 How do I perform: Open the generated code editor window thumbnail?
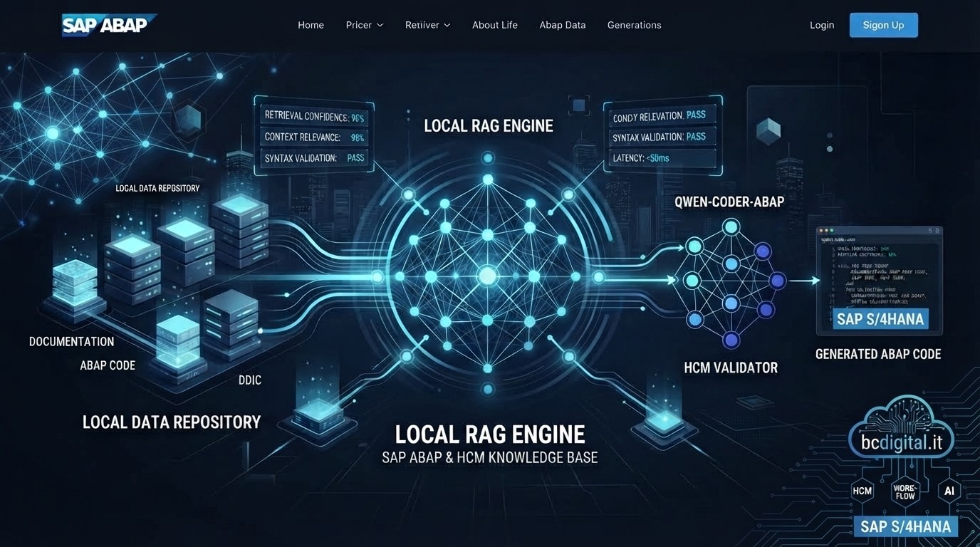click(x=880, y=281)
